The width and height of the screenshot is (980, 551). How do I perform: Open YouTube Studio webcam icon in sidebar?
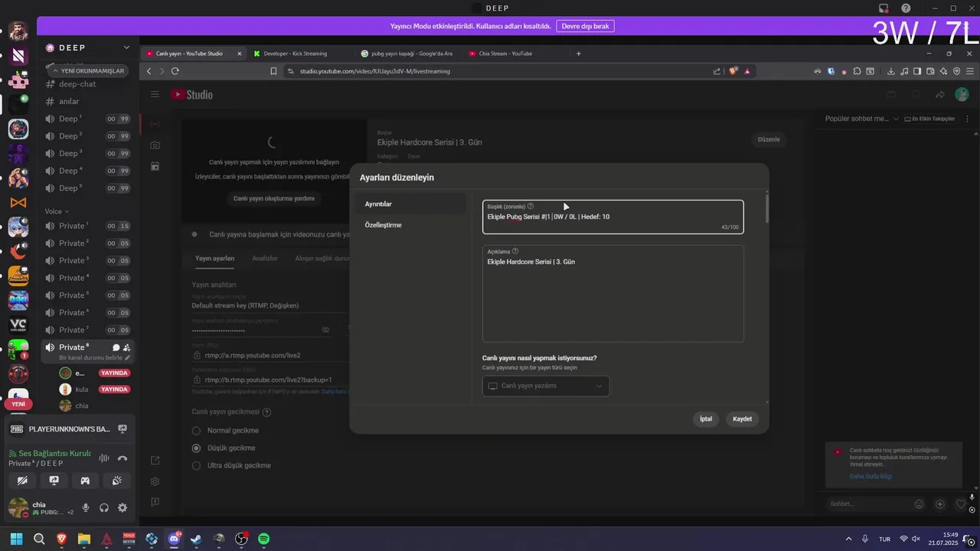click(x=155, y=145)
